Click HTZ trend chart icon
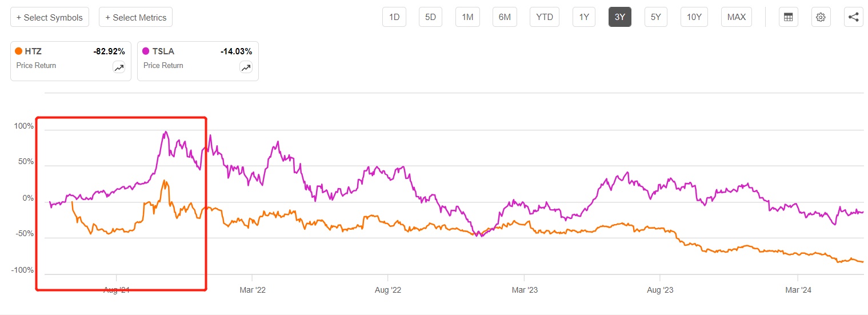This screenshot has height=315, width=868. (x=119, y=67)
